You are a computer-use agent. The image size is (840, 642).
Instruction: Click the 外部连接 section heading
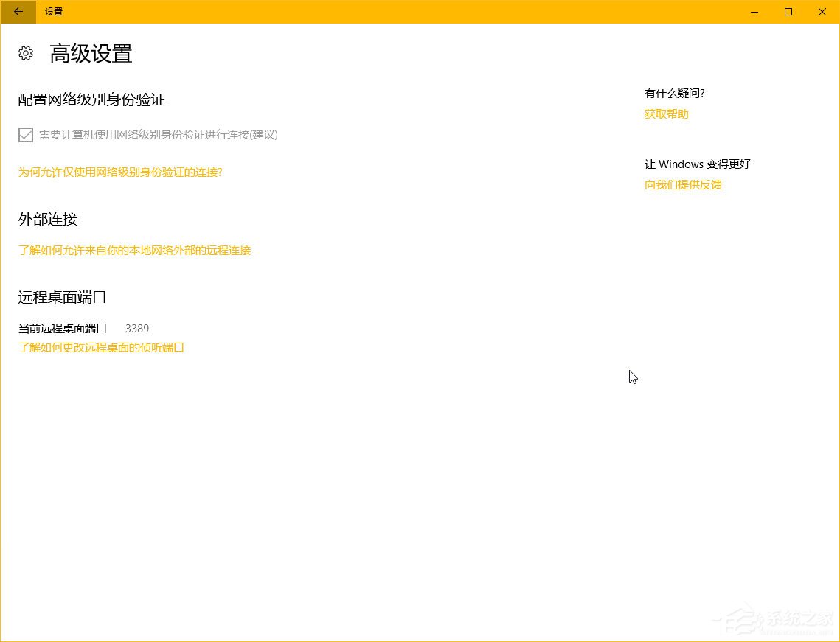click(x=47, y=219)
